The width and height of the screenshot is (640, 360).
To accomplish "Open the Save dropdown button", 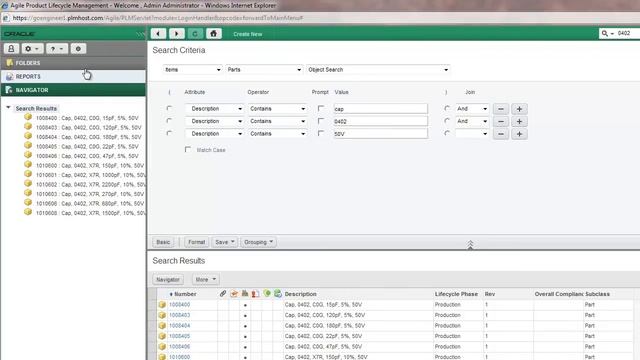I will (x=224, y=242).
